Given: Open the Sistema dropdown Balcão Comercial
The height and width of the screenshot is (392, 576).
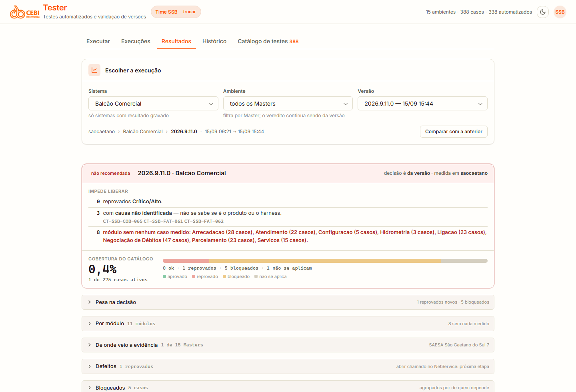Looking at the screenshot, I should [153, 104].
